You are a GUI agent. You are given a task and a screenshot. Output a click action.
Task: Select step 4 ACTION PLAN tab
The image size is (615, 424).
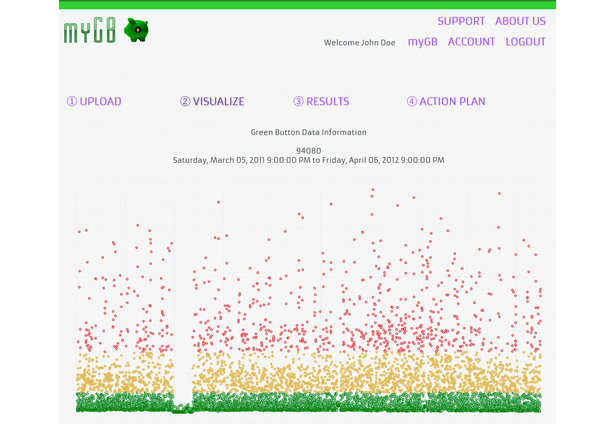click(446, 102)
